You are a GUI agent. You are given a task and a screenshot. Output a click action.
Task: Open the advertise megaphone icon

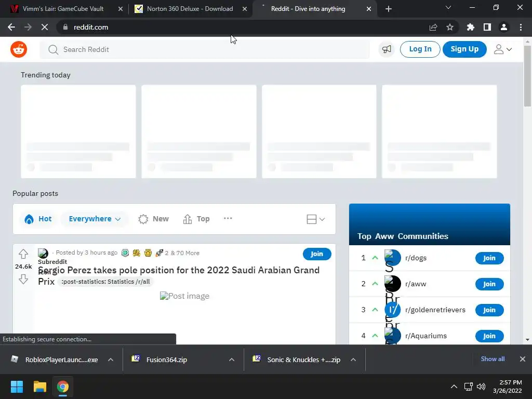click(387, 49)
